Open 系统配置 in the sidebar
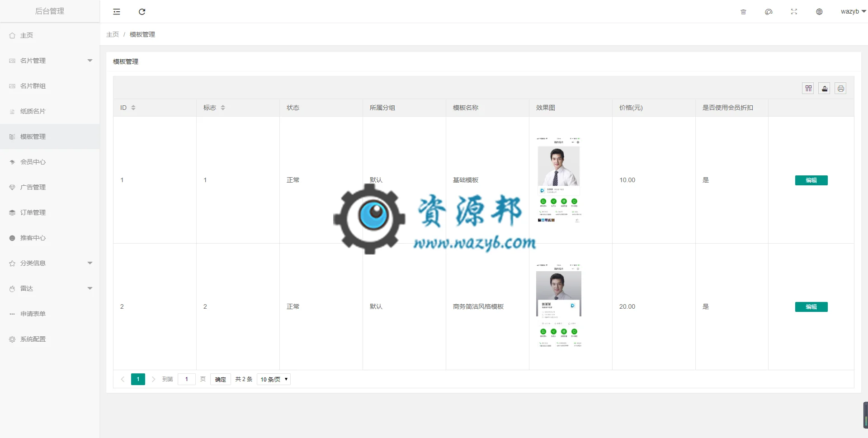868x438 pixels. [50, 339]
